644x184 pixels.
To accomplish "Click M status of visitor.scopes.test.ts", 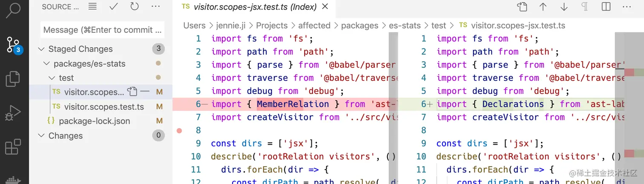I will [159, 106].
